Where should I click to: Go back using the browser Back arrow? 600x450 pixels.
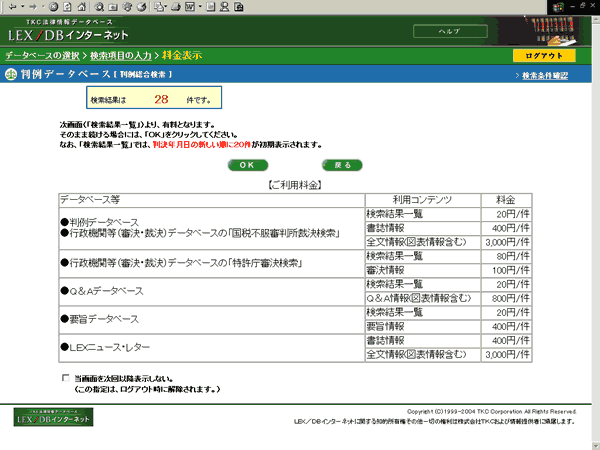(x=13, y=7)
